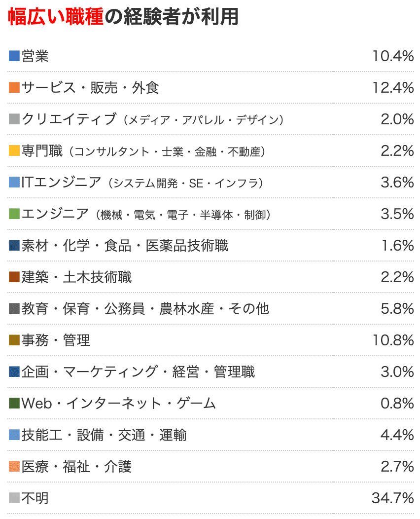Click the 教育・保育・公務員・農林水産・その他 label
The height and width of the screenshot is (519, 420).
pos(145,309)
